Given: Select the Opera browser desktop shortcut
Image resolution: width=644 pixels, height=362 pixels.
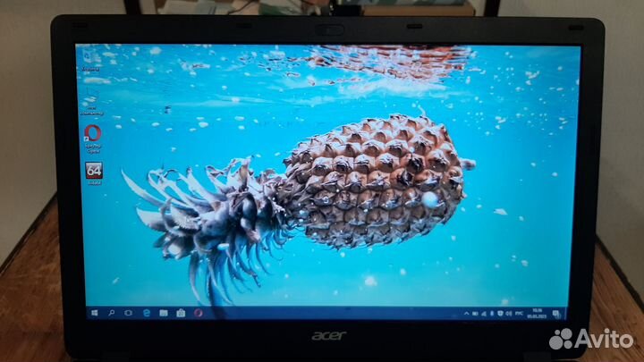Looking at the screenshot, I should tap(93, 139).
